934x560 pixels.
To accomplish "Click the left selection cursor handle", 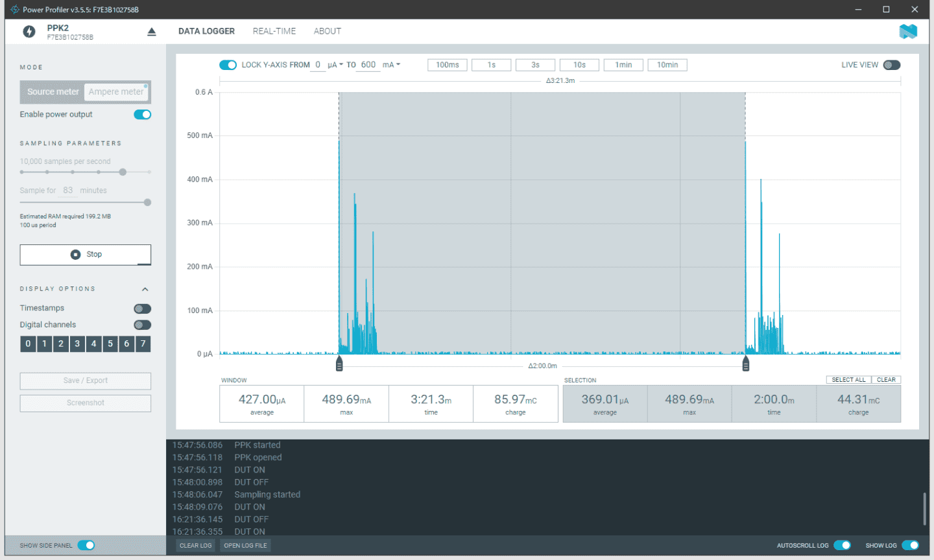I will [339, 364].
